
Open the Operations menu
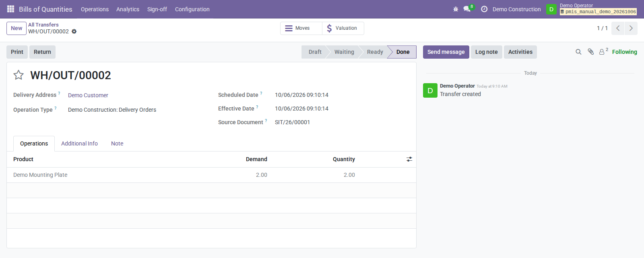pyautogui.click(x=95, y=9)
